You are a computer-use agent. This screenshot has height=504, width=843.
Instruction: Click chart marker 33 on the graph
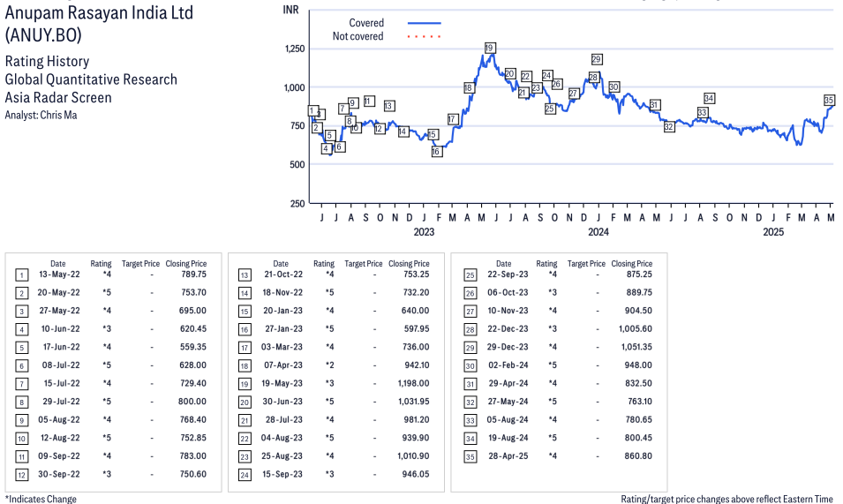pos(703,112)
